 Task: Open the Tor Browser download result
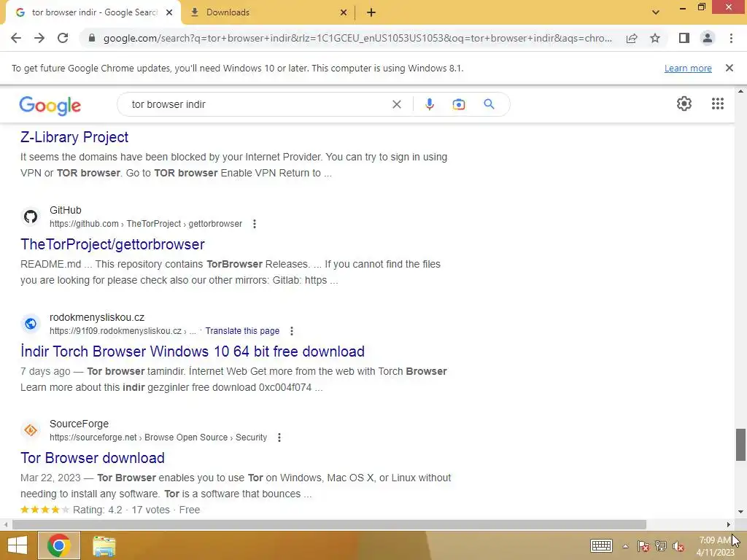93,458
